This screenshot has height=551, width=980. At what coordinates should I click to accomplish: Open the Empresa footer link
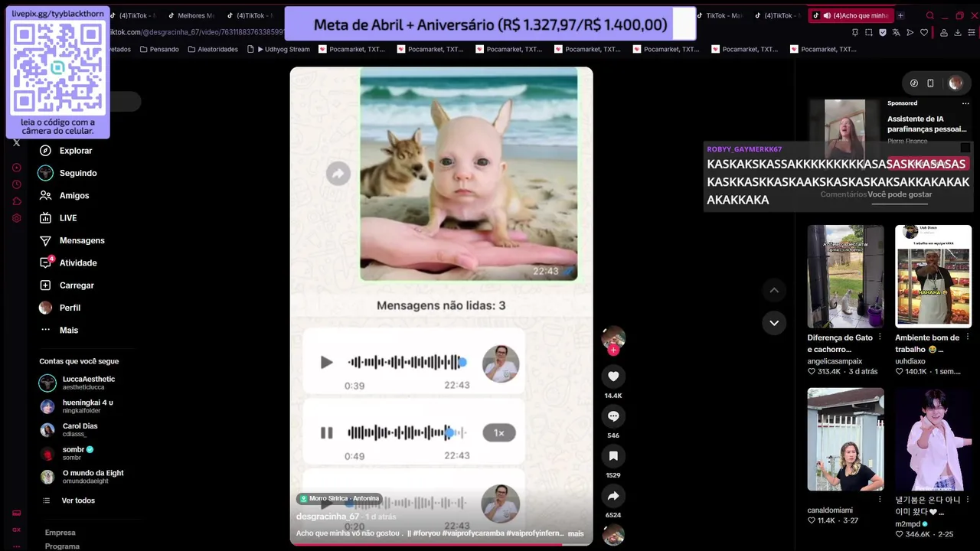coord(60,533)
